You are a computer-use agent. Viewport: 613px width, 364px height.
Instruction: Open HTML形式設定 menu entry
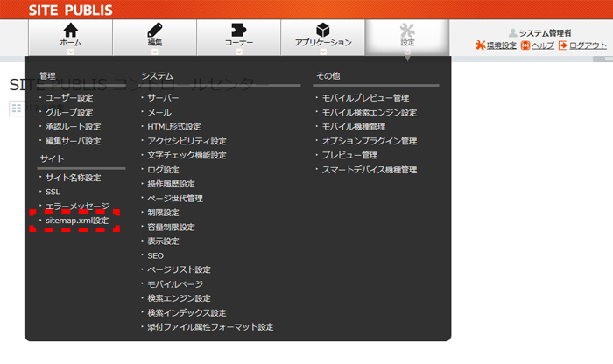pos(174,127)
